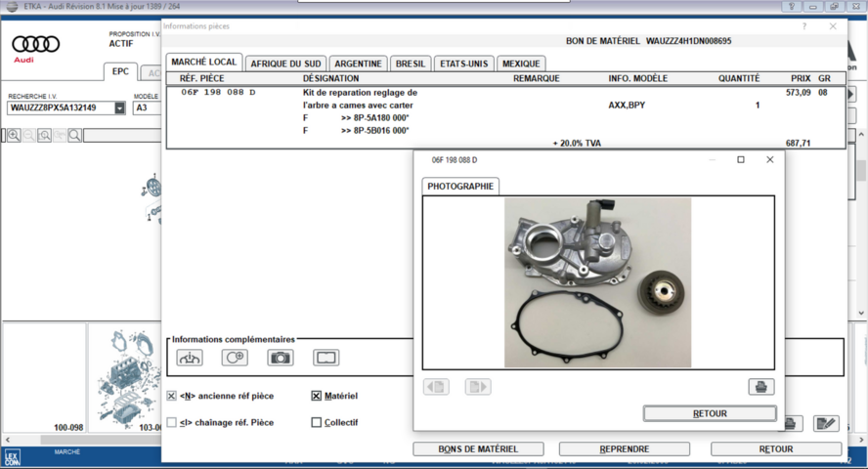Click the PRIX column header

(x=801, y=78)
